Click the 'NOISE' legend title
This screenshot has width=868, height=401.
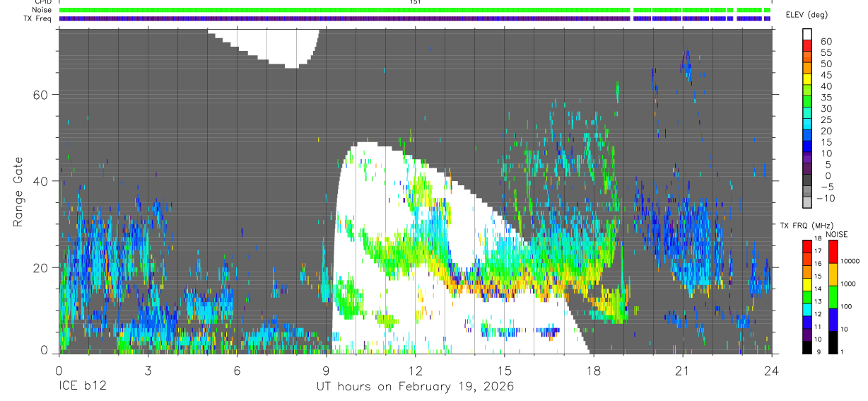(837, 234)
